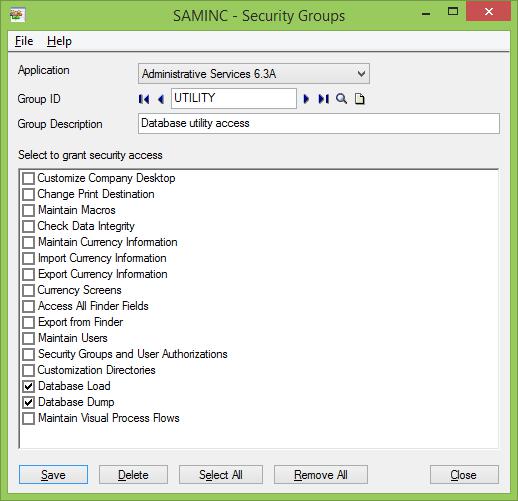
Task: Go to last Group ID record
Action: [x=323, y=99]
